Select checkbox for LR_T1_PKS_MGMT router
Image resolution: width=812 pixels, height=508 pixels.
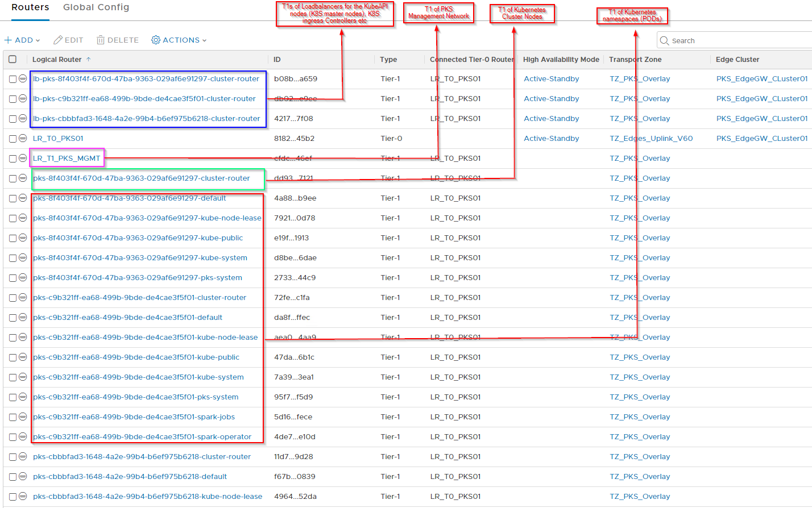click(13, 159)
